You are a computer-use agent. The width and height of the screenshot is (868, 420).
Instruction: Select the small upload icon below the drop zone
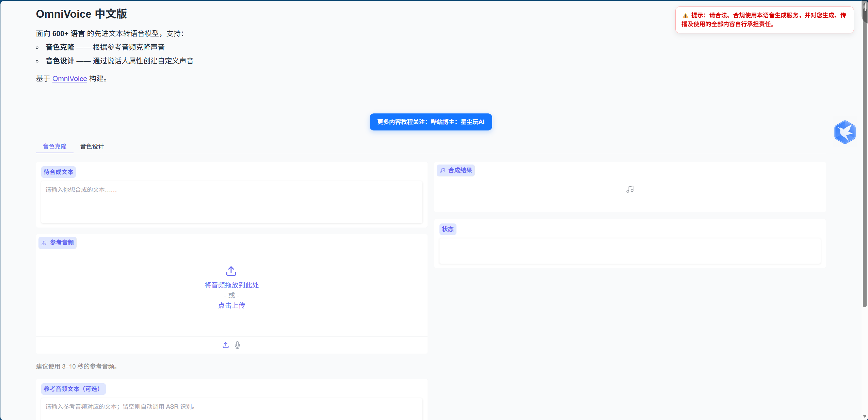(226, 345)
